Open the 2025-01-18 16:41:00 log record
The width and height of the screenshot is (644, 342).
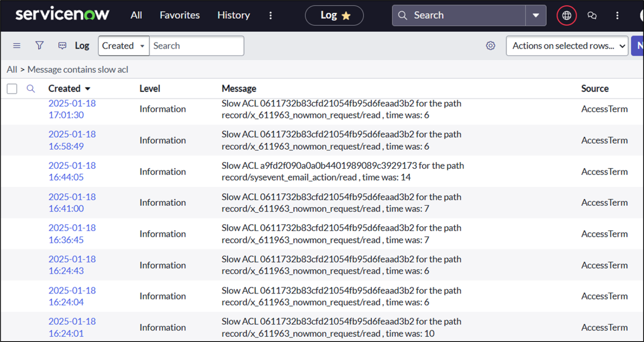[72, 203]
